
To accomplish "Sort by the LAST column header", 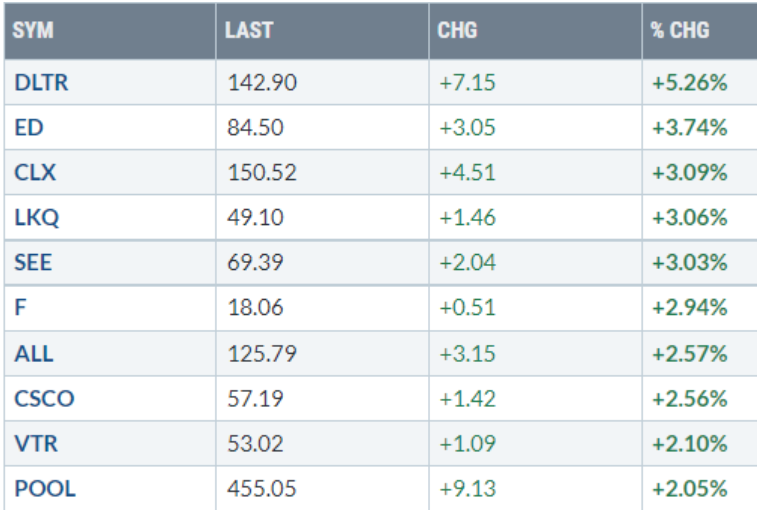I will pos(249,30).
